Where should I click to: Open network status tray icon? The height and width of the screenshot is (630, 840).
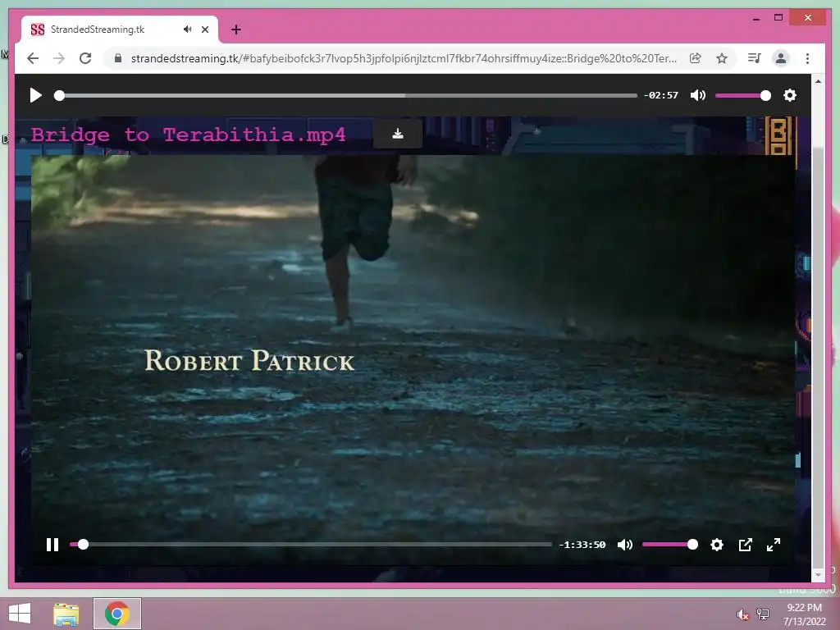[x=763, y=614]
